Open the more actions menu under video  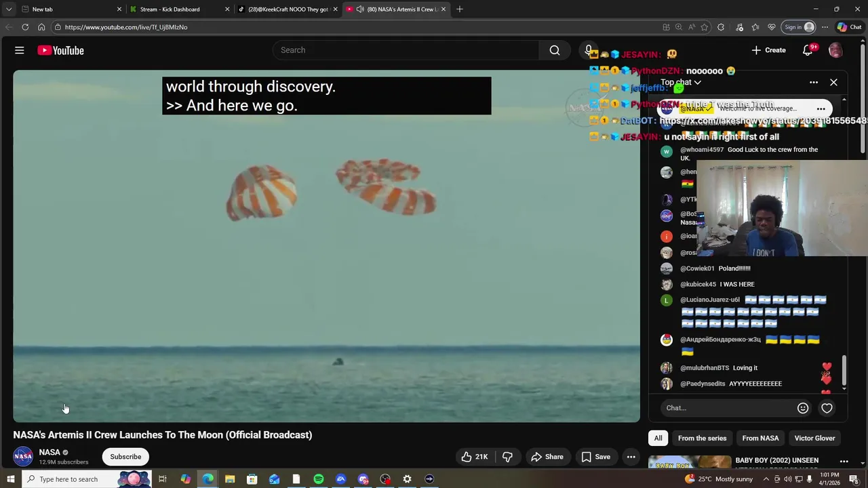631,457
